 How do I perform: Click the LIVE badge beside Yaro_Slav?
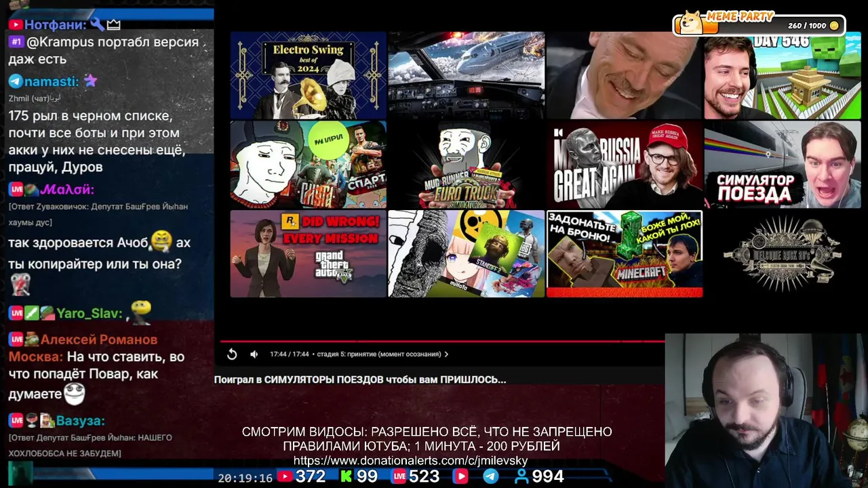tap(16, 313)
